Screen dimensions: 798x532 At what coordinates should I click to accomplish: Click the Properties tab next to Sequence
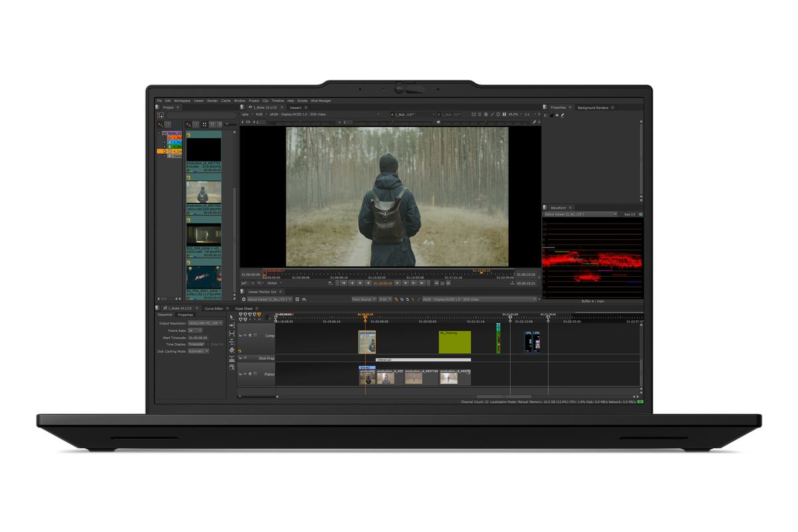click(186, 315)
